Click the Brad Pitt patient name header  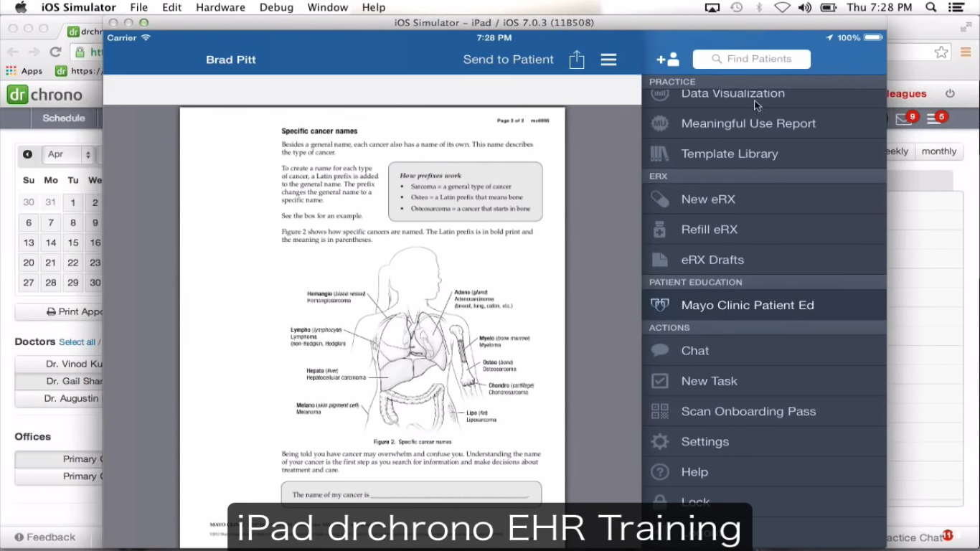point(231,60)
